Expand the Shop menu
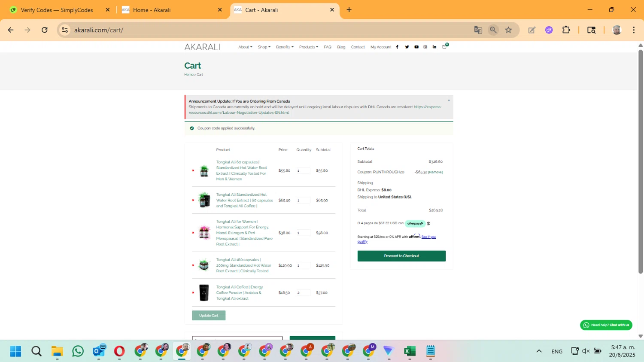Viewport: 644px width, 362px height. pos(264,47)
